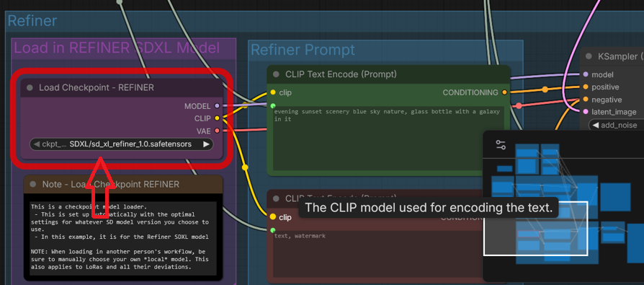The width and height of the screenshot is (644, 285).
Task: Click the clip input port on green CLIP Text Encode
Action: (273, 92)
